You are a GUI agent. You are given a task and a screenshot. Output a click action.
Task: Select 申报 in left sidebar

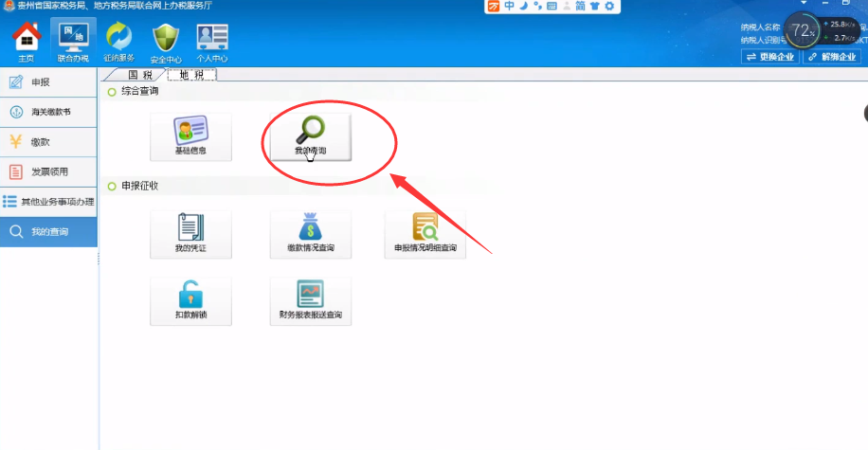pyautogui.click(x=48, y=82)
